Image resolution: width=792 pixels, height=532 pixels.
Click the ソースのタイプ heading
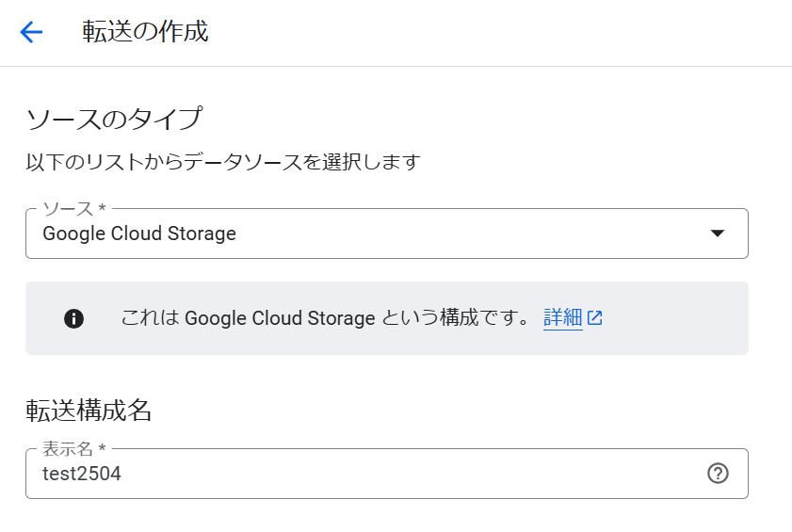click(114, 120)
